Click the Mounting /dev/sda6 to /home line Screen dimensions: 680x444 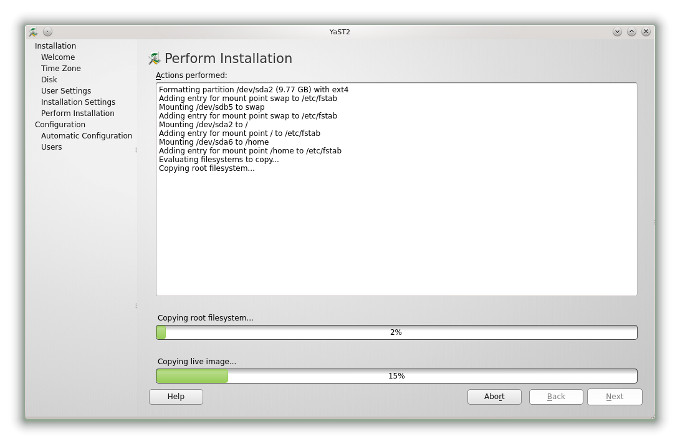coord(214,142)
